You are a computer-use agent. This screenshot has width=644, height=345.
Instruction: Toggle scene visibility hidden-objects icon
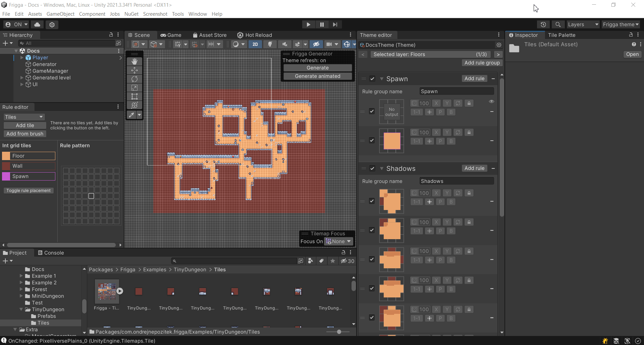[316, 44]
